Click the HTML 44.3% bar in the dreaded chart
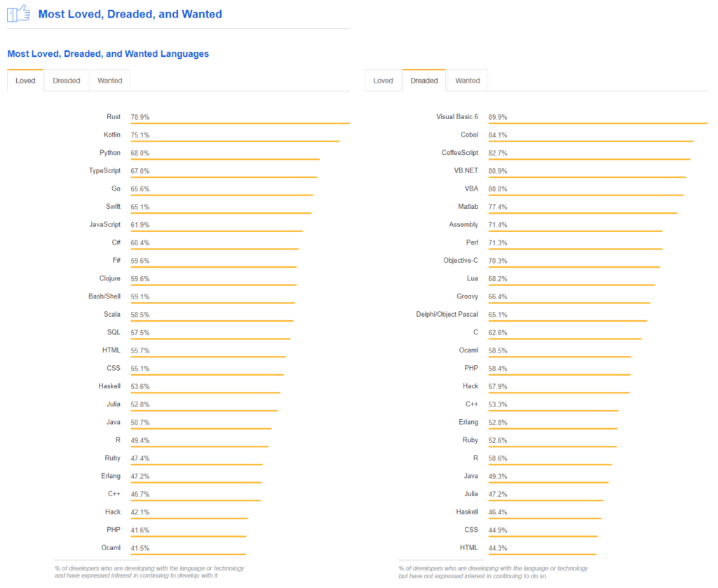The height and width of the screenshot is (588, 718). [x=542, y=554]
